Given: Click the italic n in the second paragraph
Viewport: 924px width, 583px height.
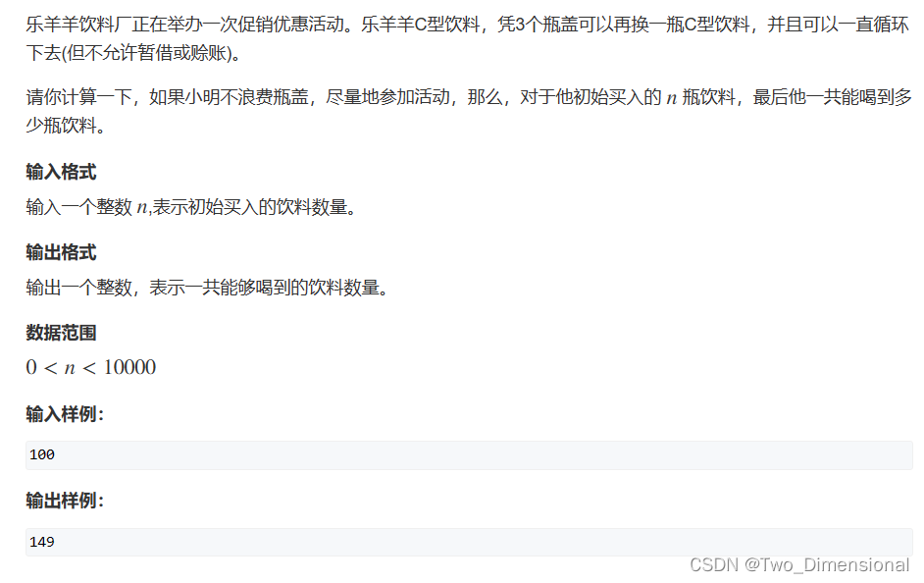Looking at the screenshot, I should pyautogui.click(x=671, y=98).
